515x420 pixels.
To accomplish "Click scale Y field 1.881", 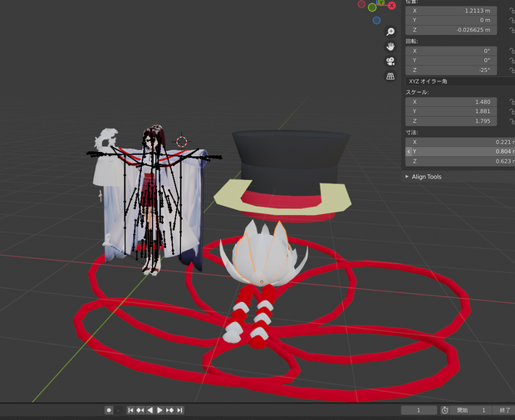I will pyautogui.click(x=451, y=111).
